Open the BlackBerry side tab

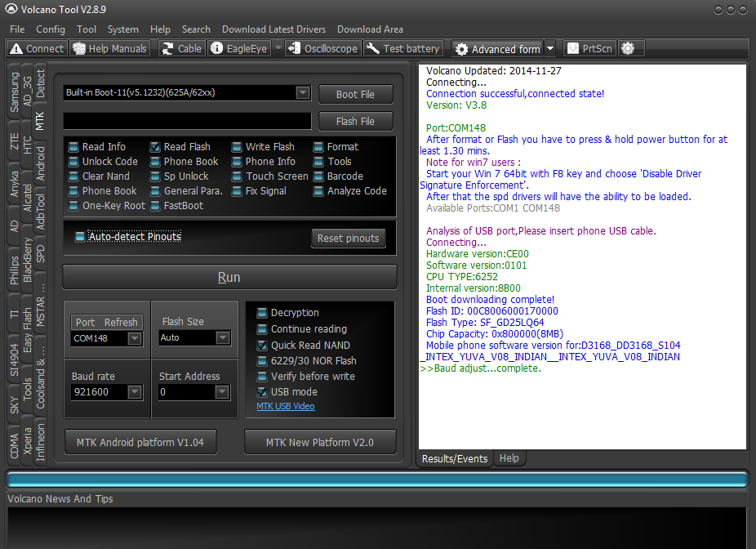28,260
